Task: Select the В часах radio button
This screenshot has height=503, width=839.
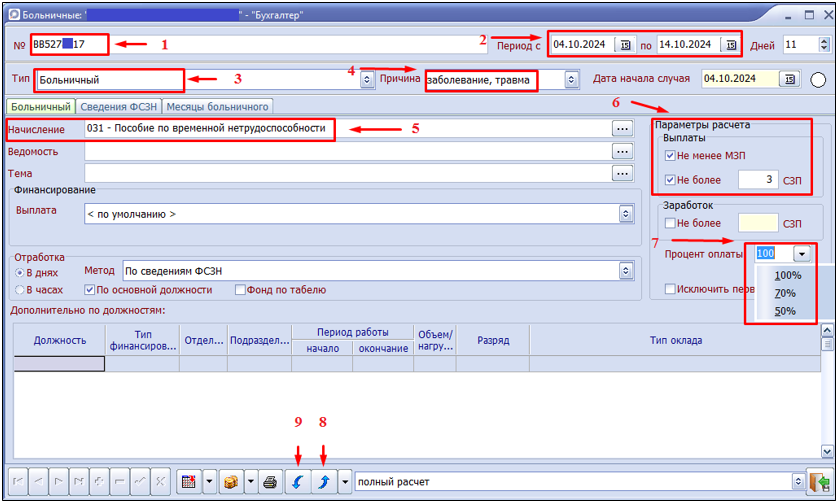Action: (x=19, y=290)
